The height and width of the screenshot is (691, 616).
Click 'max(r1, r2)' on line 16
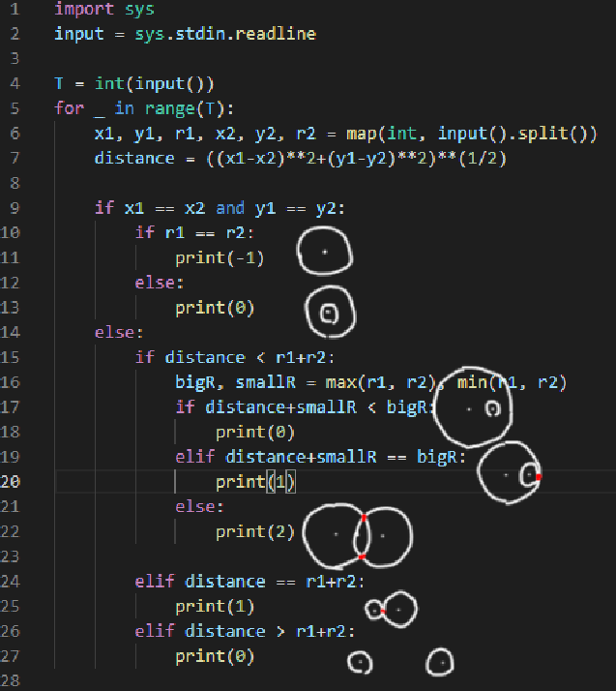coord(380,382)
